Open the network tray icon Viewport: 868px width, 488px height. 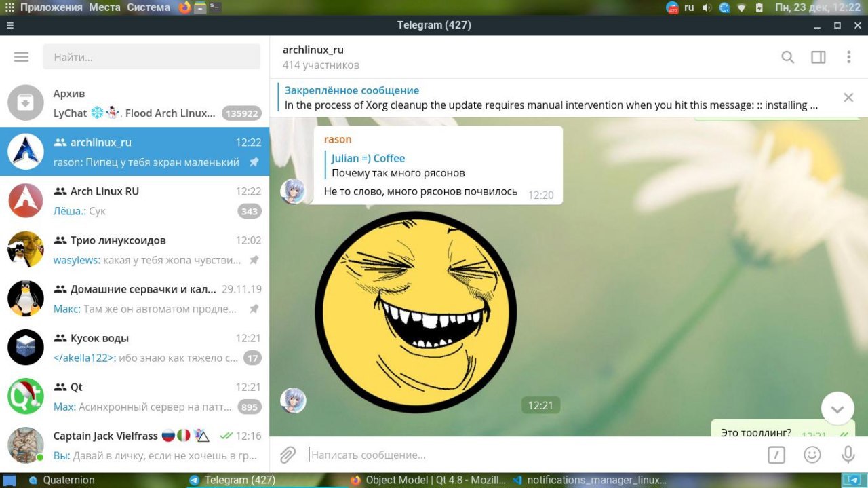point(742,7)
